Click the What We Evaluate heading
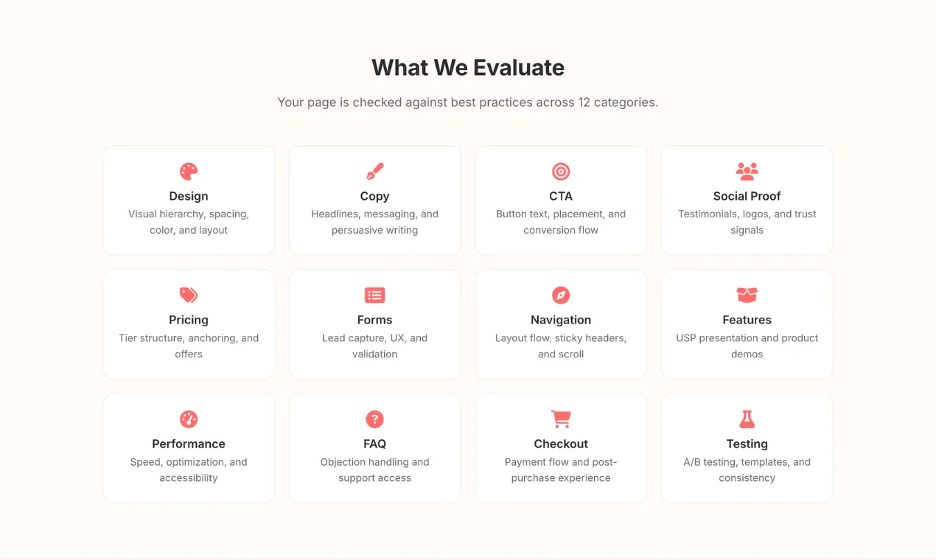Screen dimensions: 936x560 [468, 67]
